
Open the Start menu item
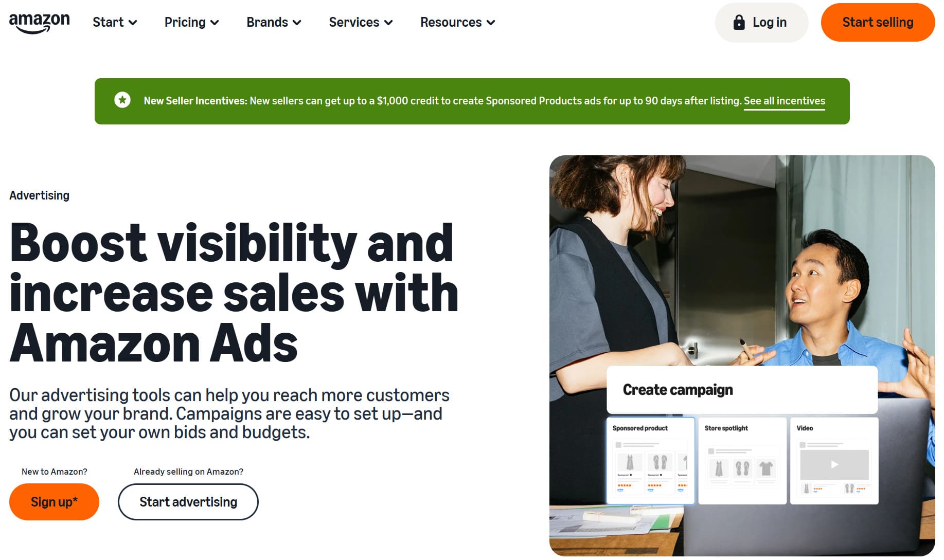pos(115,22)
